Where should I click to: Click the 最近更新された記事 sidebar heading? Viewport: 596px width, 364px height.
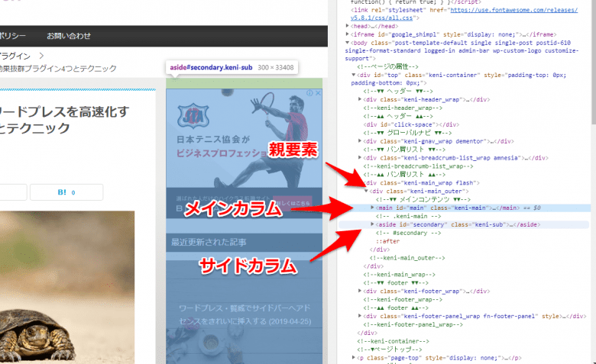(244, 242)
